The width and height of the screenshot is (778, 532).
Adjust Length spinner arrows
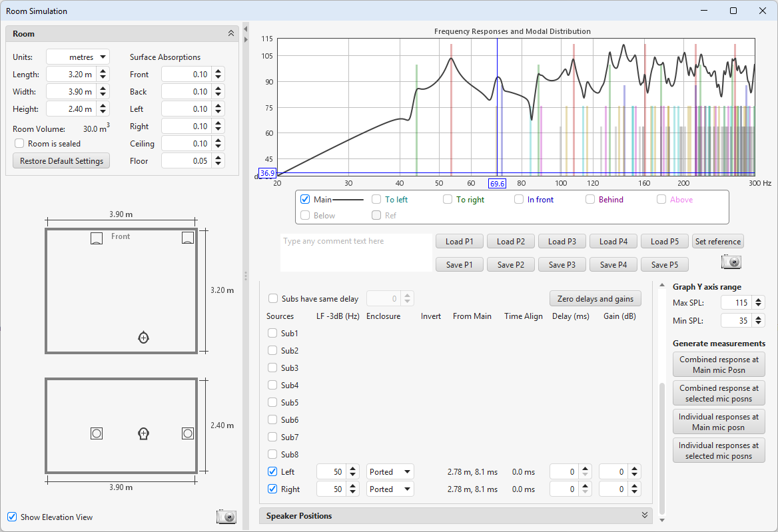click(103, 75)
